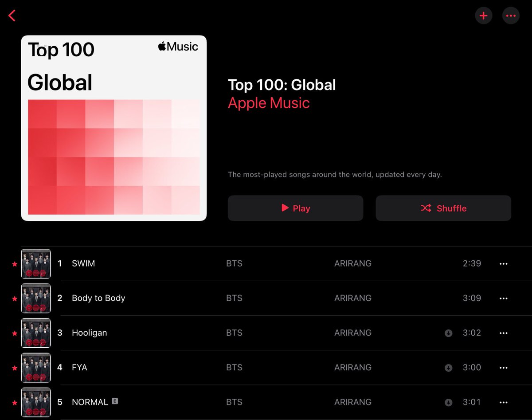
Task: Click the Top 100: Global title text
Action: click(x=282, y=85)
